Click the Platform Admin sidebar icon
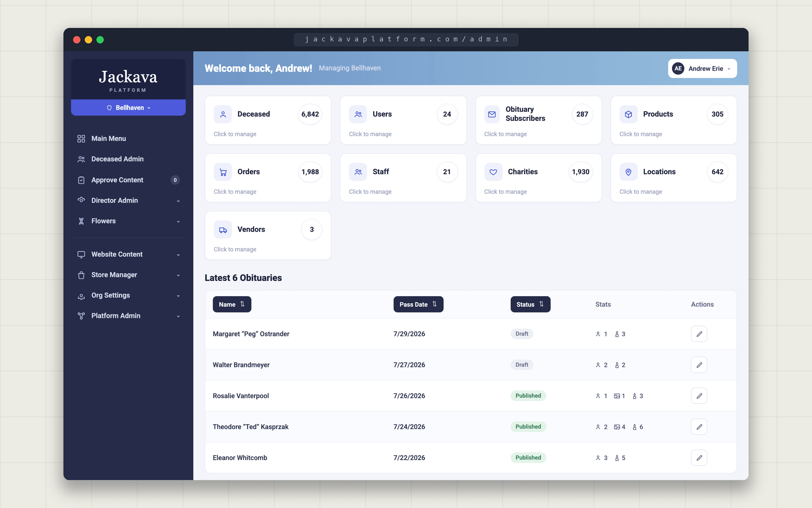 coord(81,316)
